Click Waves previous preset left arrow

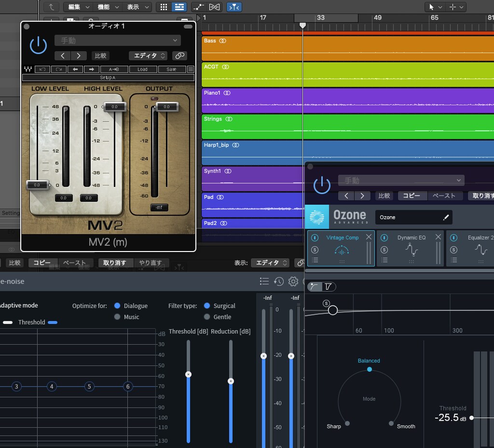(x=75, y=69)
